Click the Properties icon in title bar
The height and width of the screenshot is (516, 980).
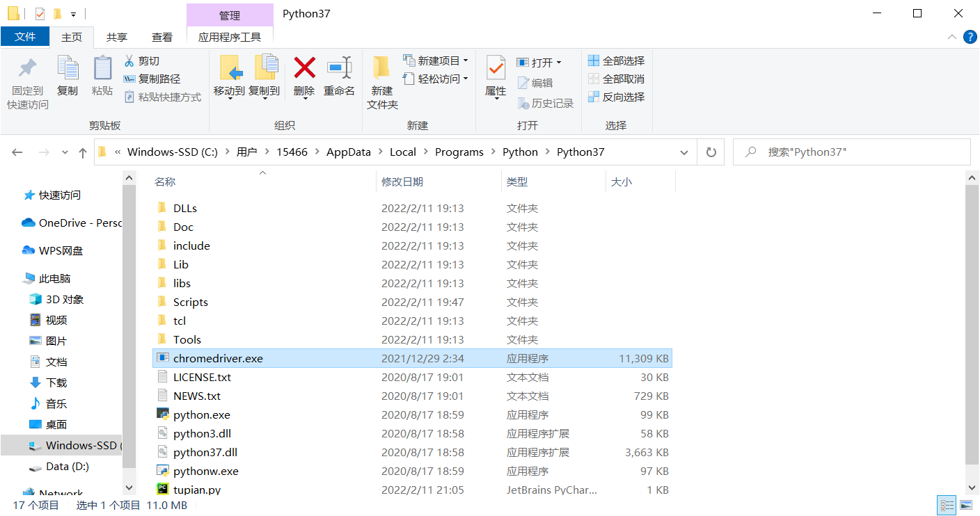[40, 13]
